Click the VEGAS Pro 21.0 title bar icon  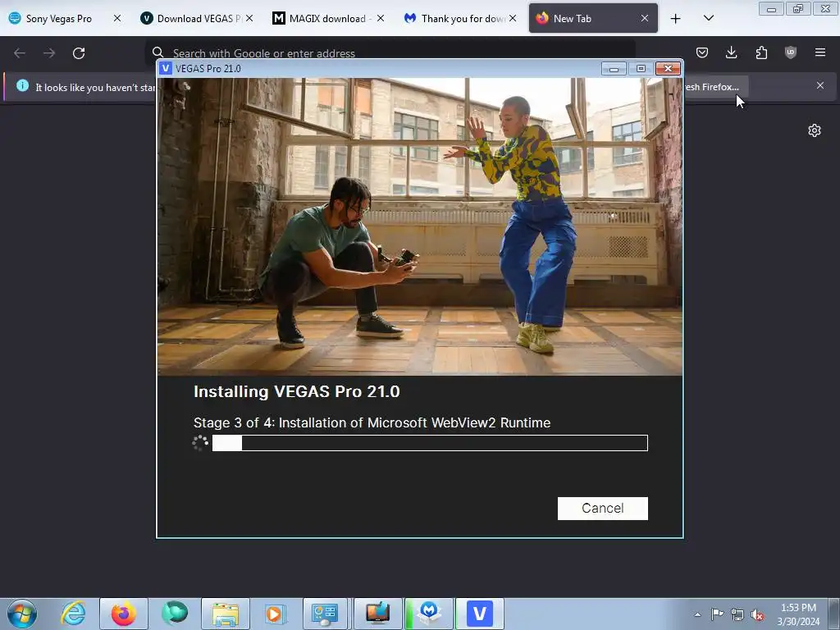[166, 69]
